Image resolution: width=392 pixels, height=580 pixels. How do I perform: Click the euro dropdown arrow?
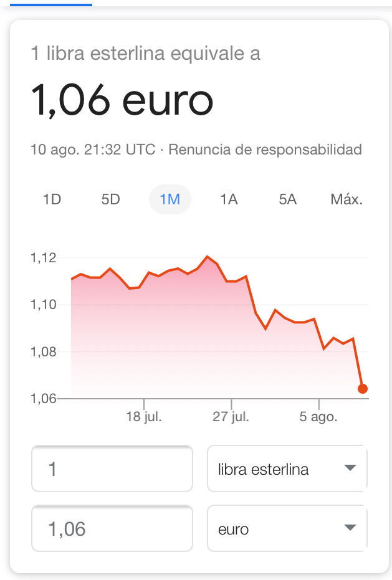[x=350, y=528]
